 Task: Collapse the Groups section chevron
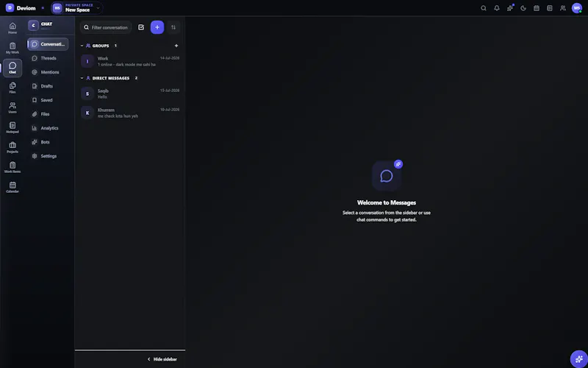tap(82, 46)
